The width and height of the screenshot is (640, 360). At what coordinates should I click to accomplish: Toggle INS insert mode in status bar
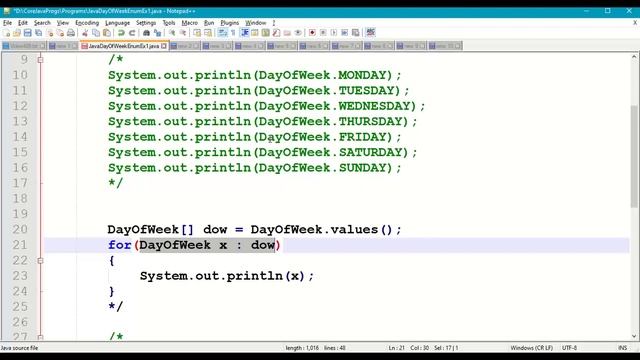coord(622,348)
